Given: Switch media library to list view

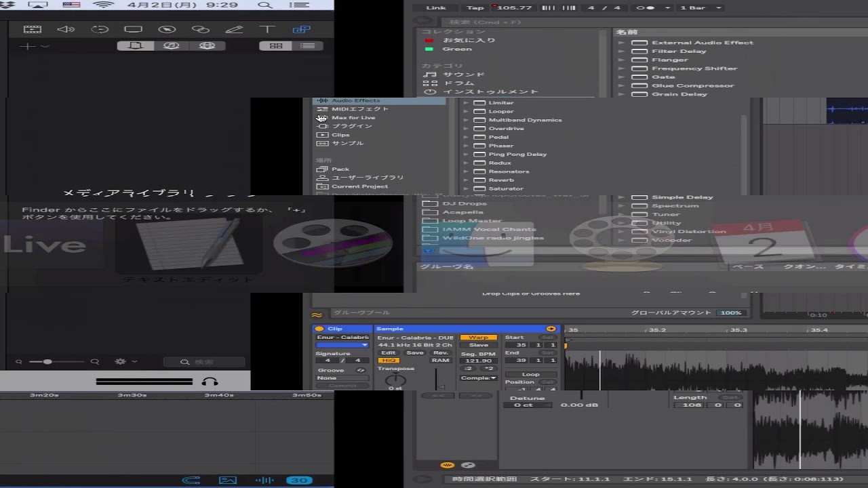Looking at the screenshot, I should tap(308, 45).
